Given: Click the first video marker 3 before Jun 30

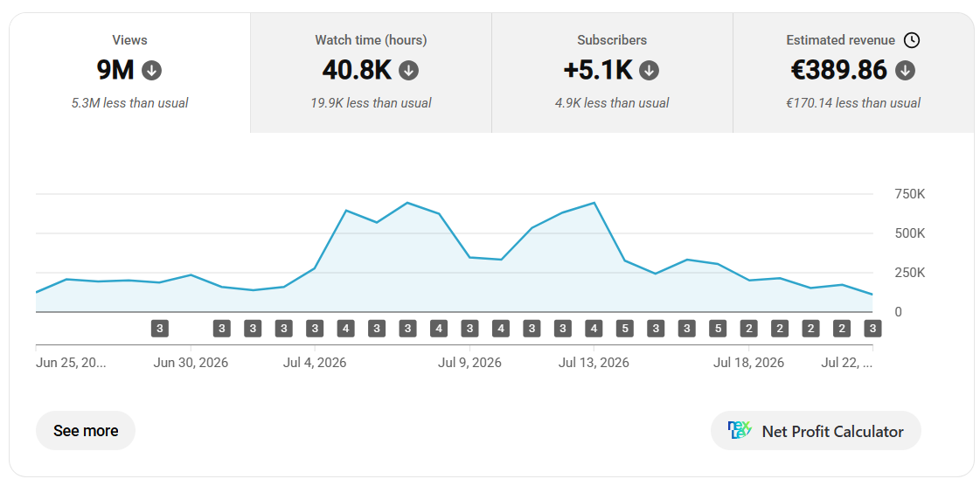Looking at the screenshot, I should (160, 329).
